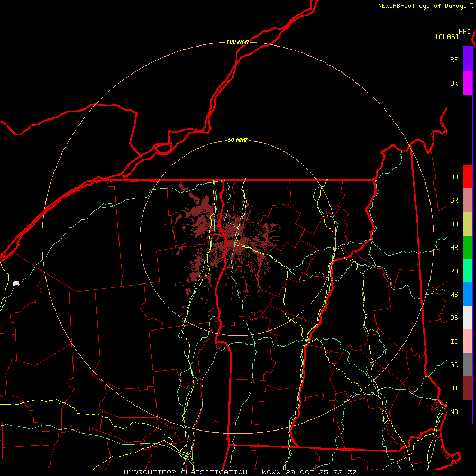Choose the WS blue legend swatch
The image size is (476, 476).
point(467,294)
